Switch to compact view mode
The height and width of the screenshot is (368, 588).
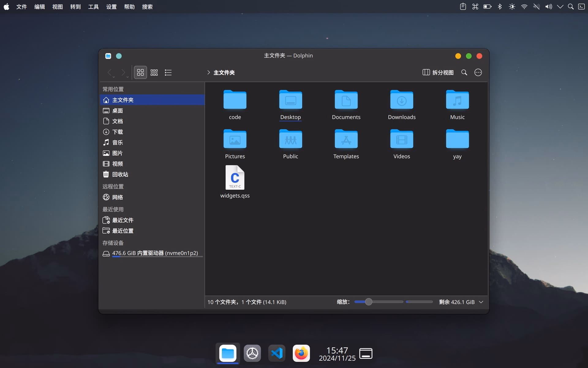[154, 72]
